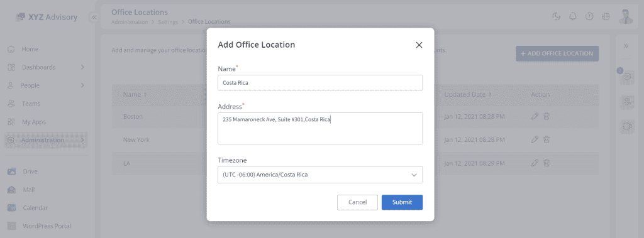
Task: Open the Timezone dropdown
Action: point(320,175)
